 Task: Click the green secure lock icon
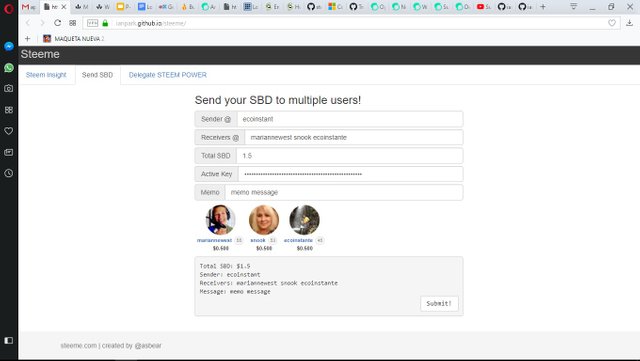105,23
